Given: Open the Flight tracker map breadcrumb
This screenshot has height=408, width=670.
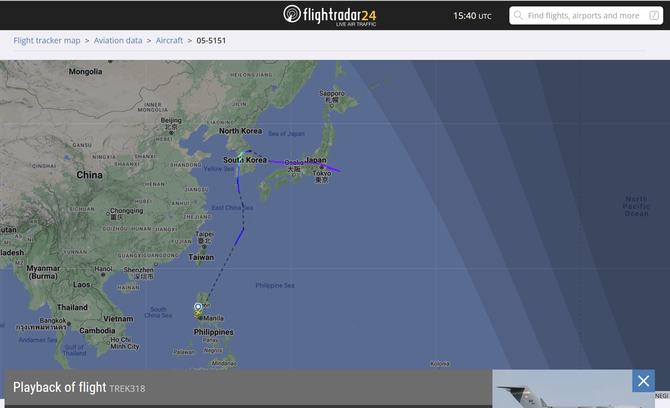Looking at the screenshot, I should pos(47,41).
